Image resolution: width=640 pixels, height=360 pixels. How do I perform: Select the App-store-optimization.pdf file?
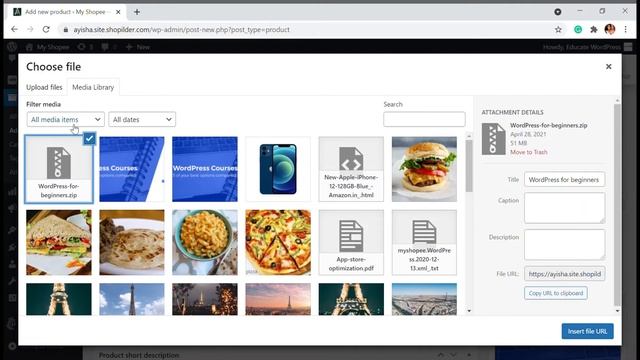click(x=351, y=242)
